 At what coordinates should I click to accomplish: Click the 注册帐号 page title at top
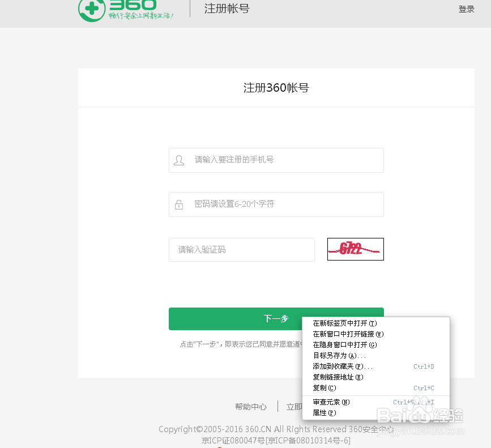(x=226, y=8)
